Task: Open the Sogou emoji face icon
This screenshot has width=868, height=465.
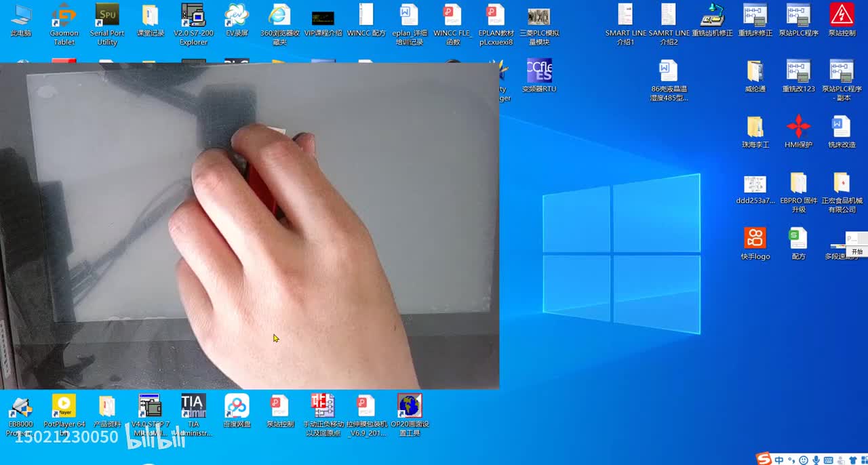Action: (x=804, y=460)
